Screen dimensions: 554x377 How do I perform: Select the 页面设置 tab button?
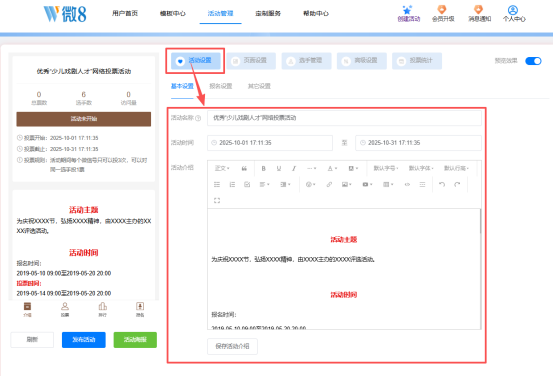tap(251, 61)
